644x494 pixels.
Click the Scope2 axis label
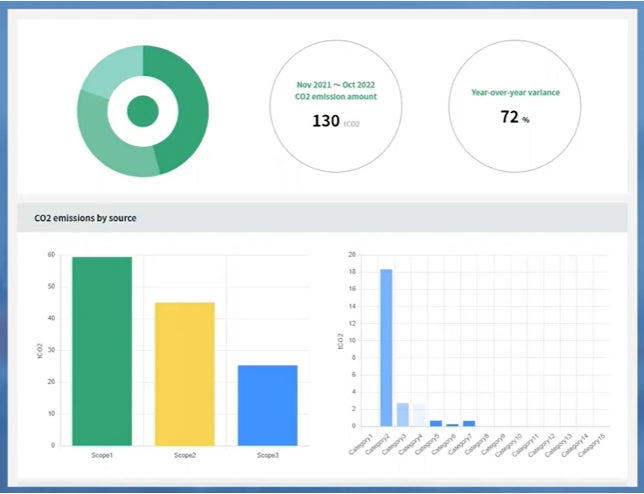(185, 455)
